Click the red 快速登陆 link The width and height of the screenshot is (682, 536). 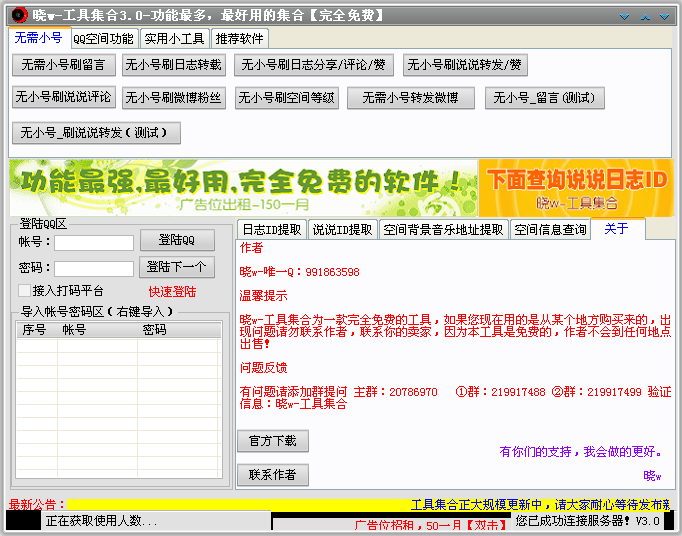(173, 291)
